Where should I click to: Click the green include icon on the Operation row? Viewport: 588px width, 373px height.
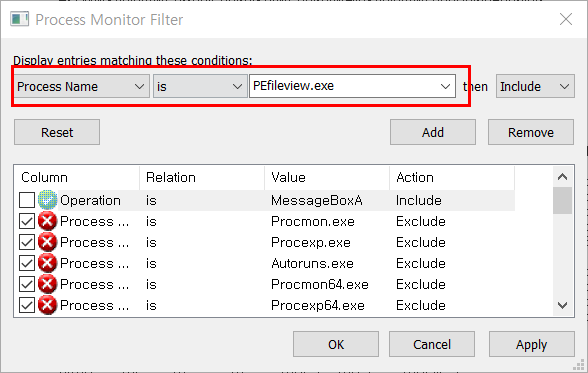tap(48, 200)
